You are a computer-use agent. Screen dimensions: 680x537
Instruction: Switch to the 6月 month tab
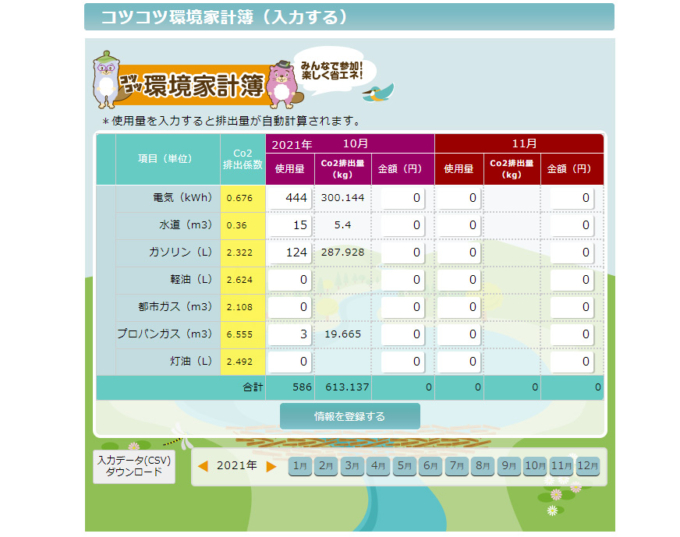[x=430, y=466]
